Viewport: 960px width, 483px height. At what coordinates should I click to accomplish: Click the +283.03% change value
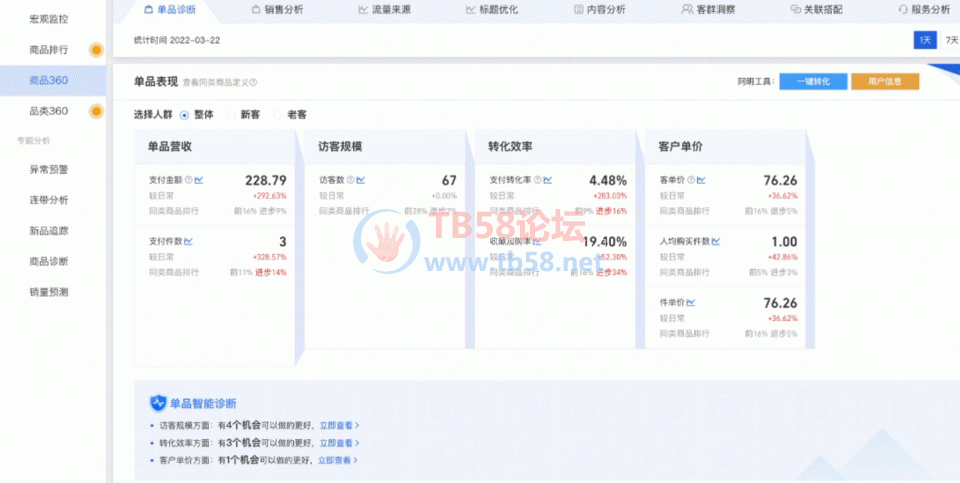[x=610, y=196]
